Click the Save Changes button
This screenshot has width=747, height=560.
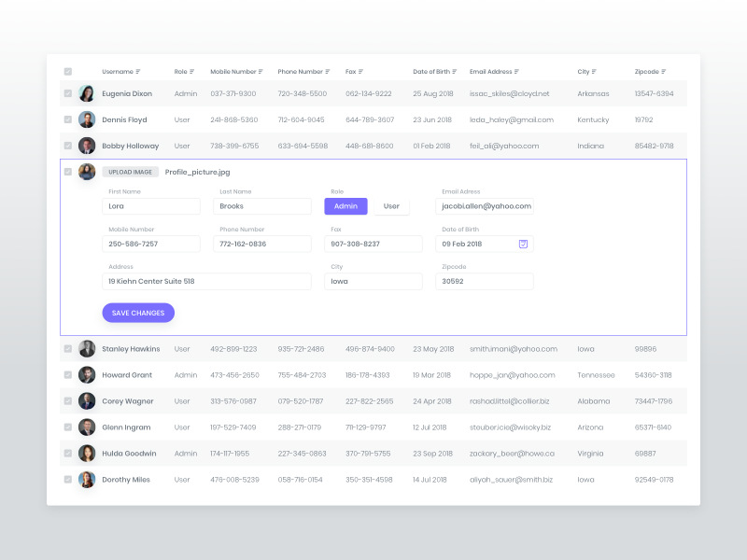[137, 313]
